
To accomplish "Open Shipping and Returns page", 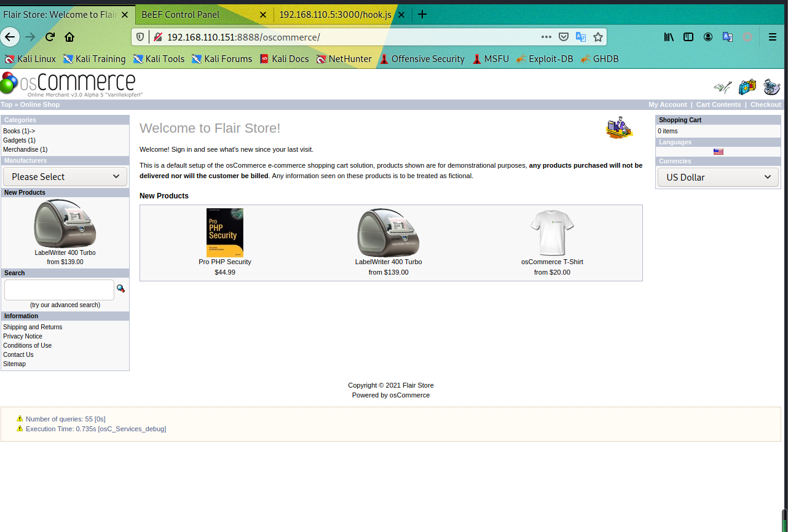I will click(x=33, y=327).
